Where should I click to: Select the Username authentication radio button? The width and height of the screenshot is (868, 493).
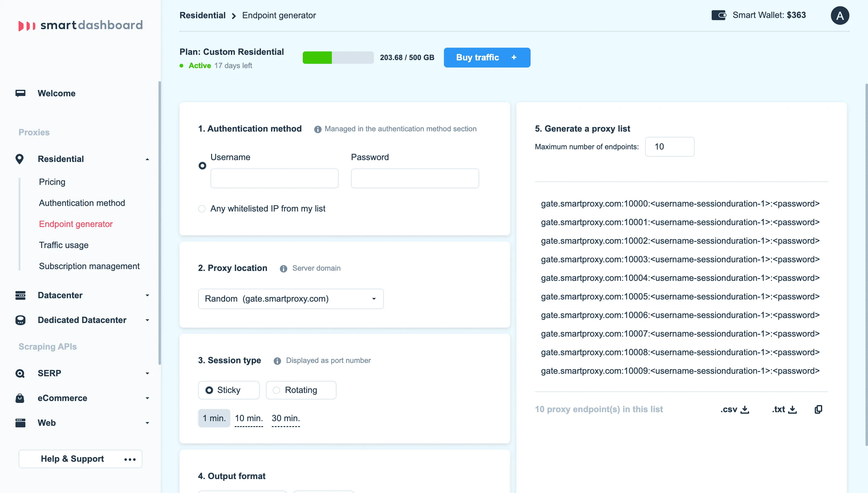pyautogui.click(x=202, y=166)
